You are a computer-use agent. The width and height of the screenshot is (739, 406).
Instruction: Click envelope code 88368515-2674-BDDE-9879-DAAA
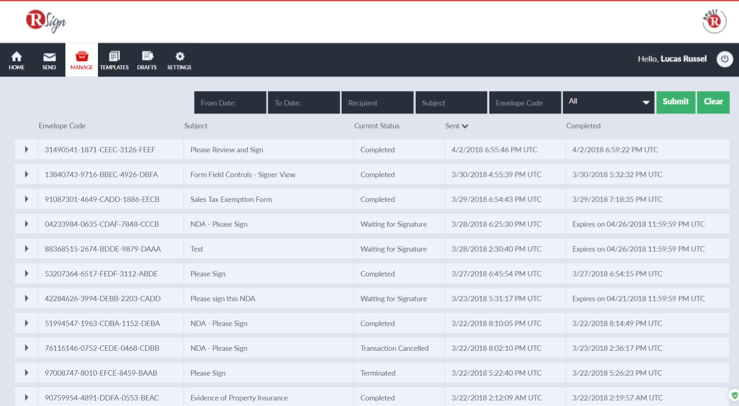(103, 249)
